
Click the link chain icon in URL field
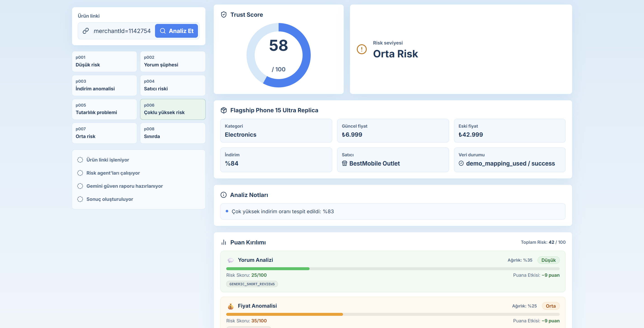[86, 31]
